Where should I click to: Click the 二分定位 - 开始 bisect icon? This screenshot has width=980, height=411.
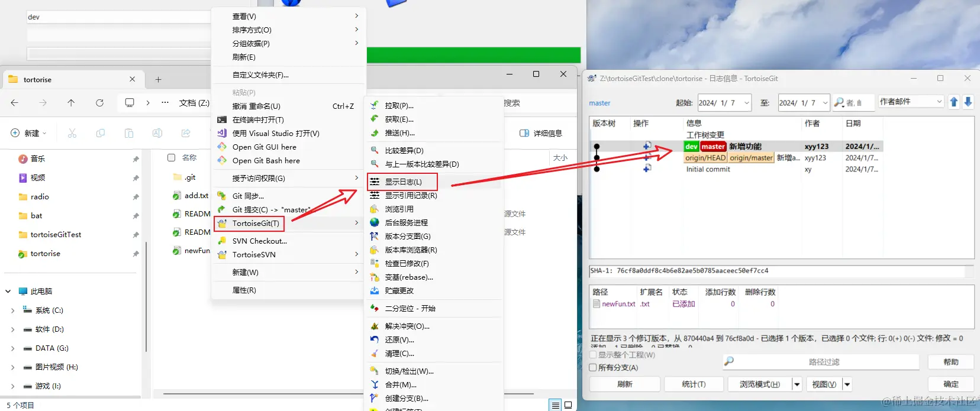tap(375, 308)
